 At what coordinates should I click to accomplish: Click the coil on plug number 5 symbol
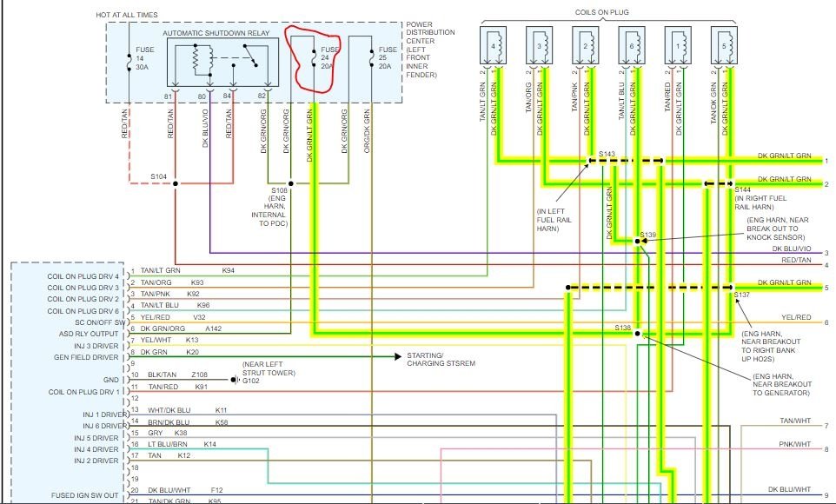[x=724, y=46]
